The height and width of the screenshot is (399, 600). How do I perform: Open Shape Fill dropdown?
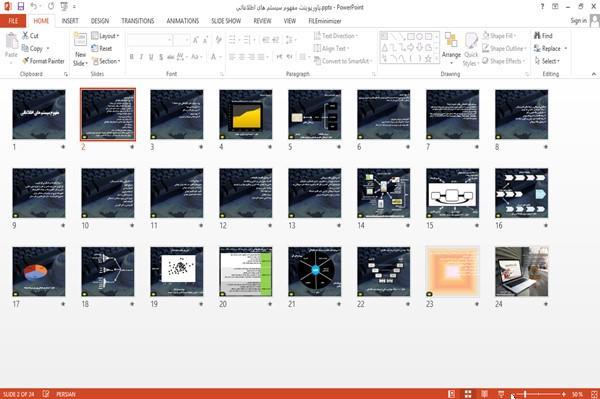pos(499,36)
